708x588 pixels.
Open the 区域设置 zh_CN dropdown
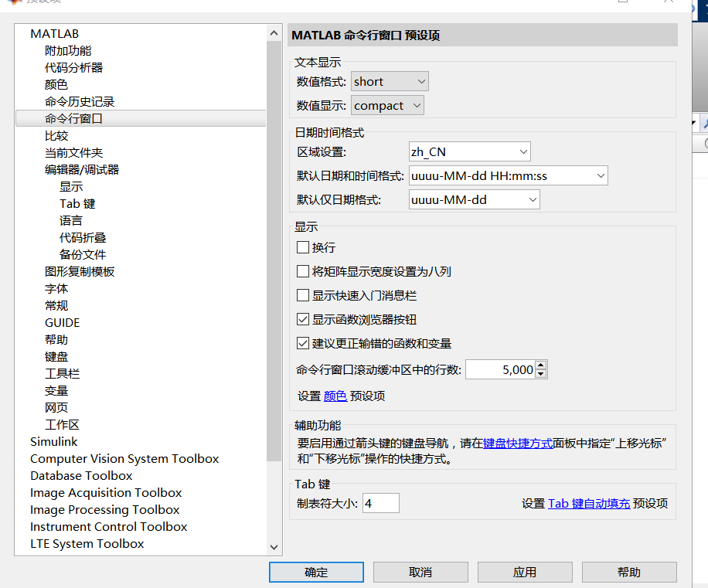(469, 151)
